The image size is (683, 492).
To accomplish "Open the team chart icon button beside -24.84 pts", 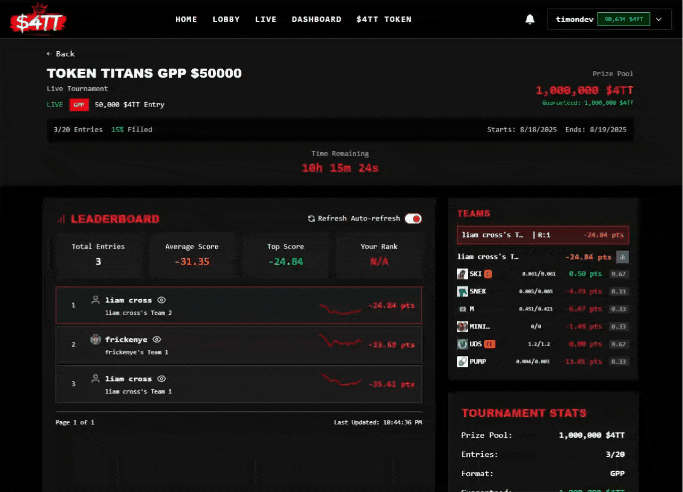I will pos(622,257).
